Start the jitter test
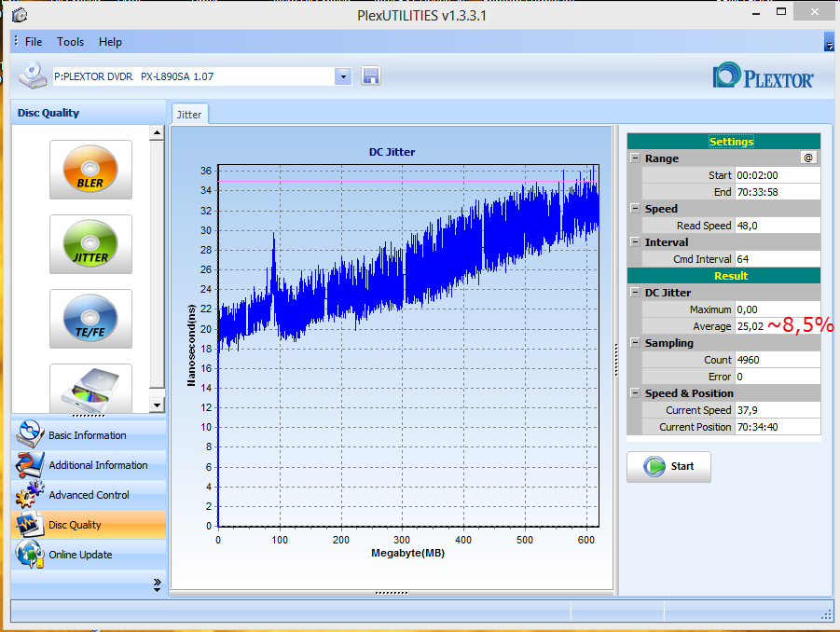 click(x=668, y=466)
